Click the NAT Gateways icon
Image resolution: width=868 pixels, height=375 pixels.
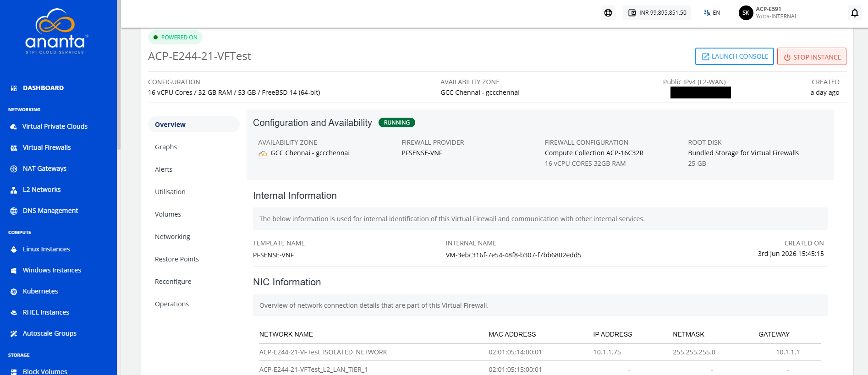[x=14, y=169]
